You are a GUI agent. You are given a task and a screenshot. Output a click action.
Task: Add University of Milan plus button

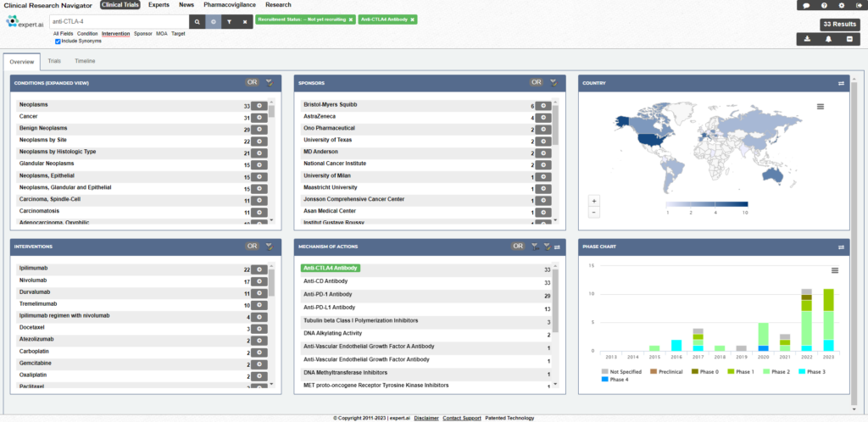[543, 177]
